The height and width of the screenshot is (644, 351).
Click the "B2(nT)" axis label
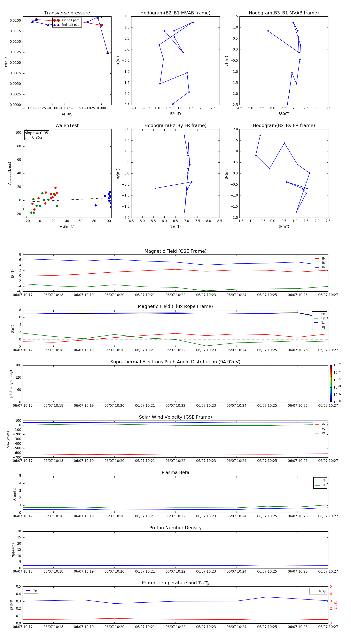[x=175, y=114]
